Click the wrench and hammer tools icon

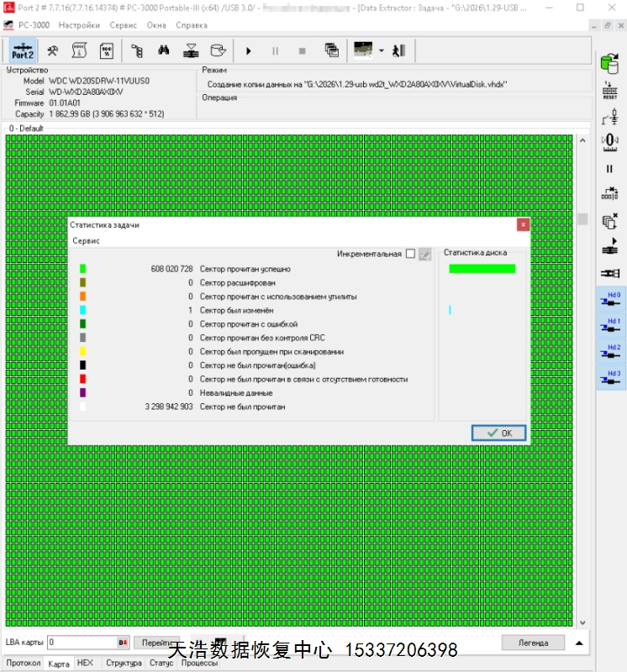click(x=52, y=50)
